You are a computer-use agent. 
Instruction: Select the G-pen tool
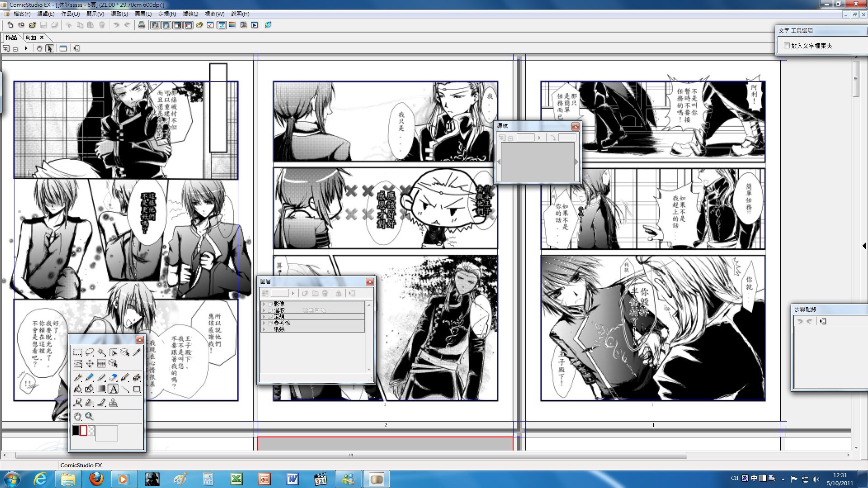tap(77, 377)
